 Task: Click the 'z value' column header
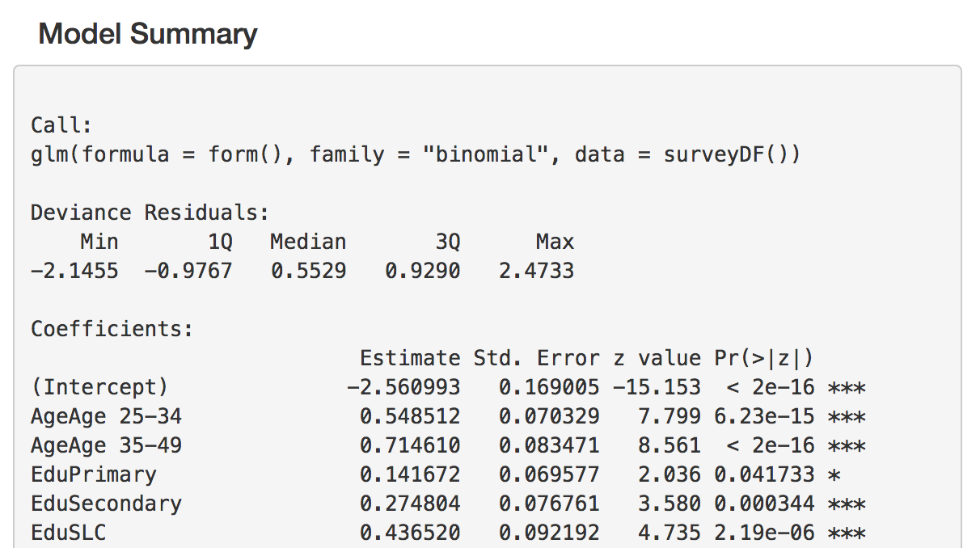(656, 358)
